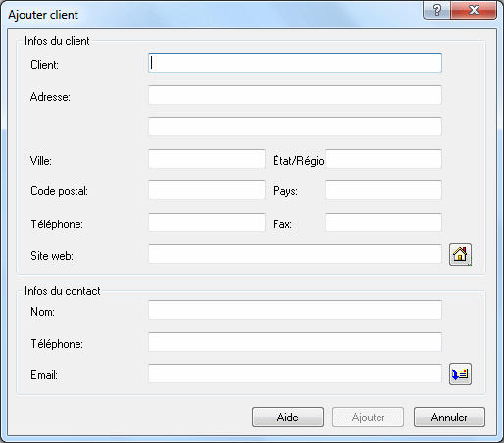Image resolution: width=504 pixels, height=443 pixels.
Task: Click the first Adresse line field
Action: [x=295, y=95]
